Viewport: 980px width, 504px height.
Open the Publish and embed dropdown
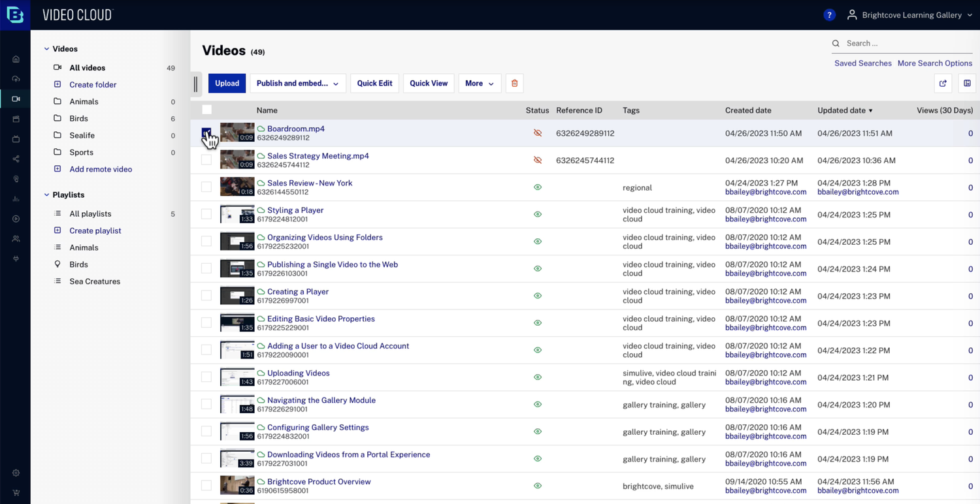(x=297, y=84)
